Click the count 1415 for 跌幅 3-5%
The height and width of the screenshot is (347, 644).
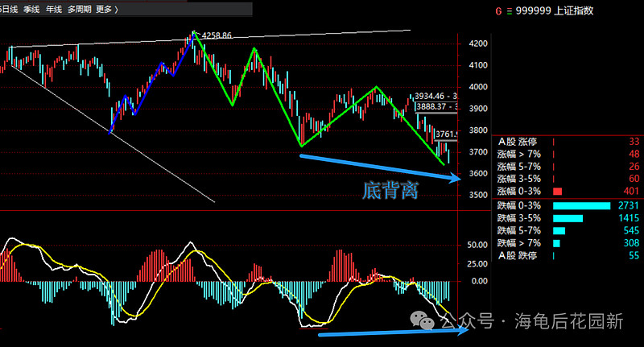(x=630, y=218)
